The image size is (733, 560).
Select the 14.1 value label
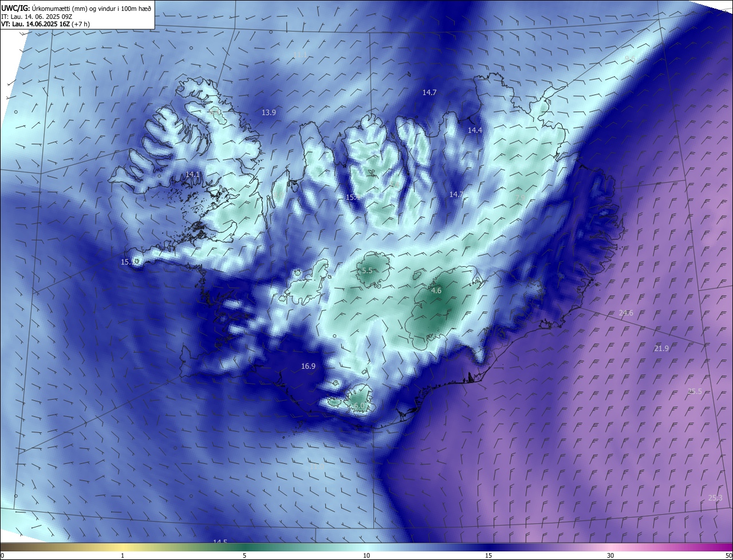(x=193, y=175)
